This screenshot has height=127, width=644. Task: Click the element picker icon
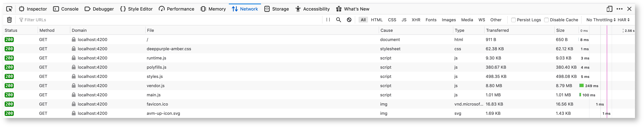coord(9,9)
